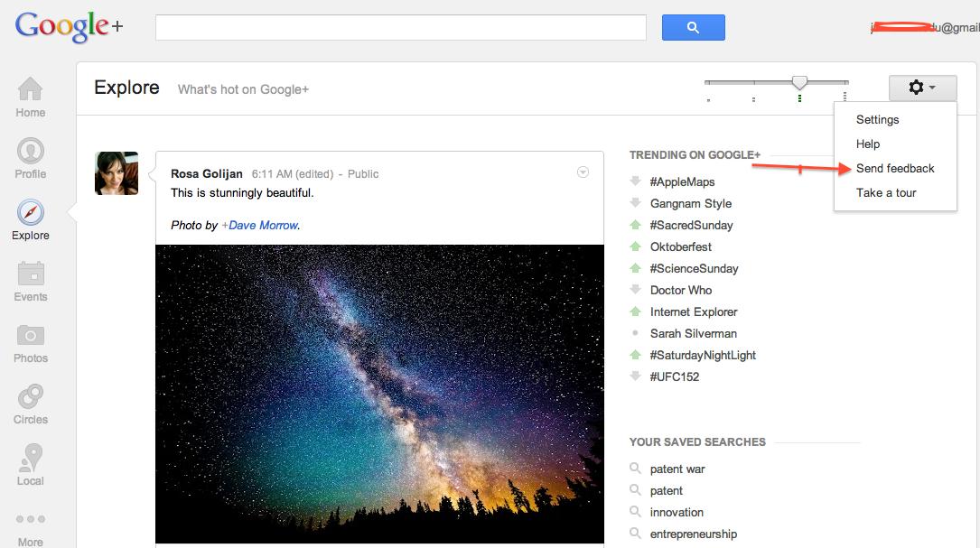This screenshot has width=980, height=548.
Task: Open the gear settings dropdown
Action: coord(922,88)
